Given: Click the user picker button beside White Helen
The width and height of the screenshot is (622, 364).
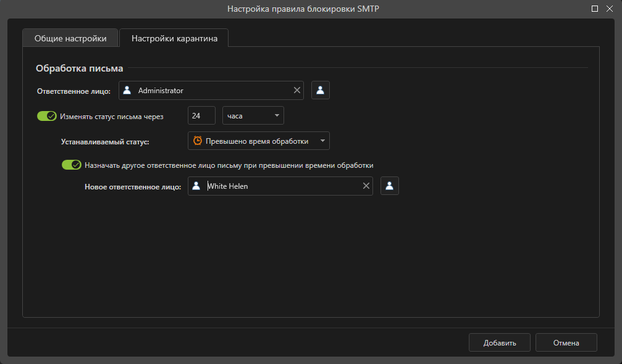Looking at the screenshot, I should [389, 186].
